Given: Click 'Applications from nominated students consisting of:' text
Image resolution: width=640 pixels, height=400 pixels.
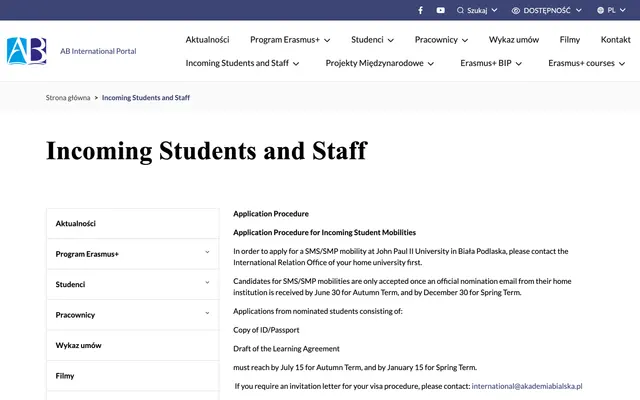Looking at the screenshot, I should [x=318, y=311].
